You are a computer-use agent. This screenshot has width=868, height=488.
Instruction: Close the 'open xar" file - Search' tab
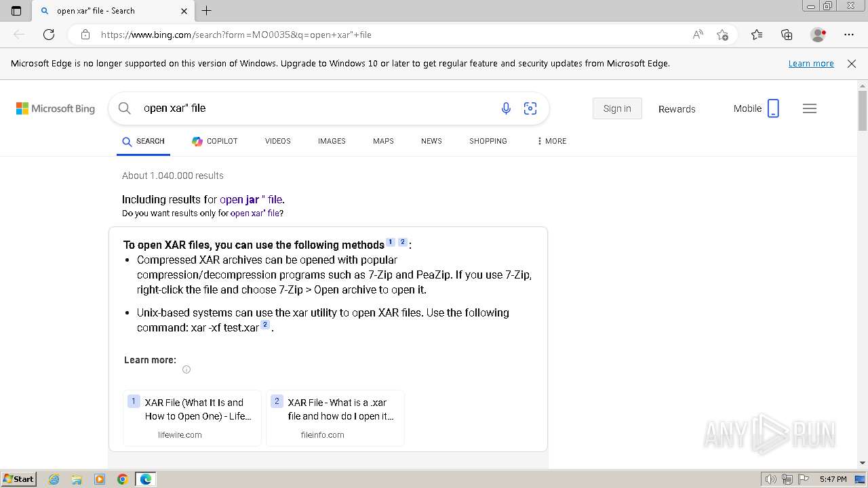184,11
